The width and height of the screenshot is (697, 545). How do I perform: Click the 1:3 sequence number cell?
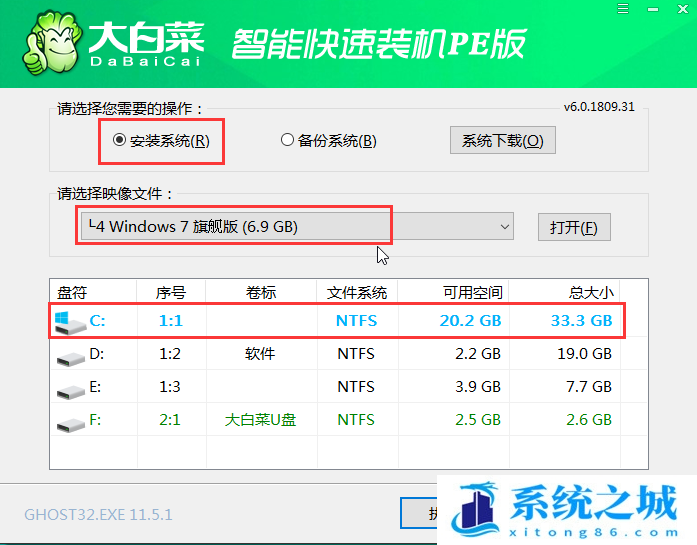click(170, 387)
